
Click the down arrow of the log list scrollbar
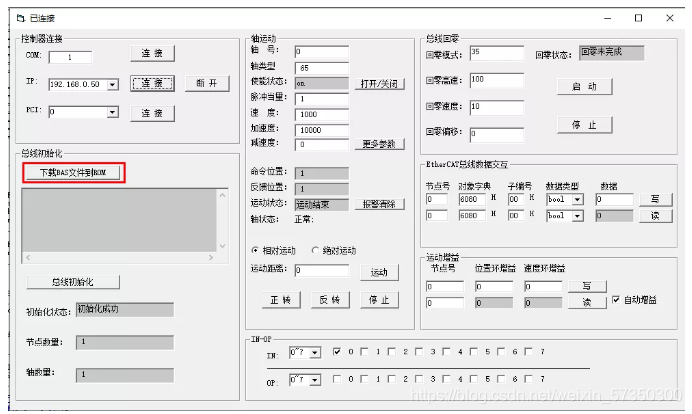click(x=222, y=246)
